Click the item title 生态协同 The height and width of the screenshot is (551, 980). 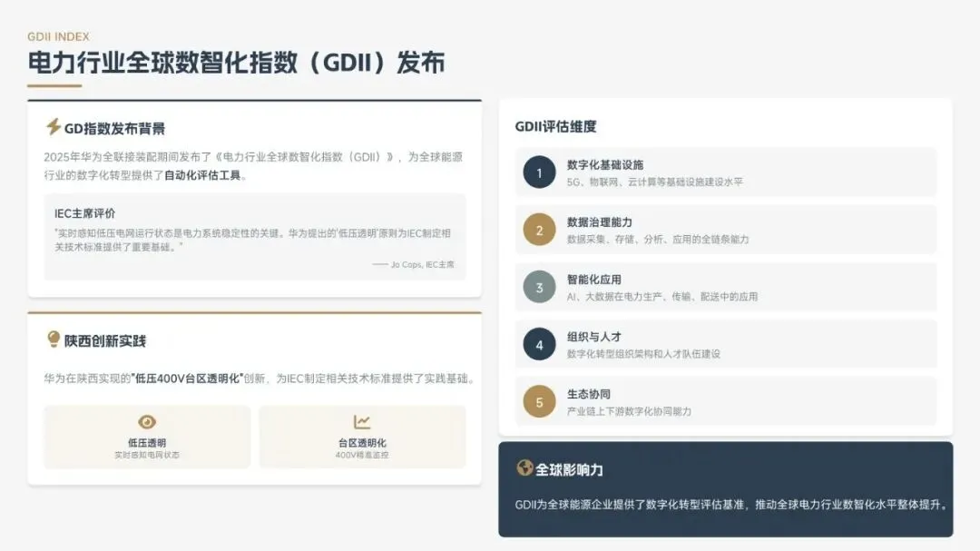589,394
